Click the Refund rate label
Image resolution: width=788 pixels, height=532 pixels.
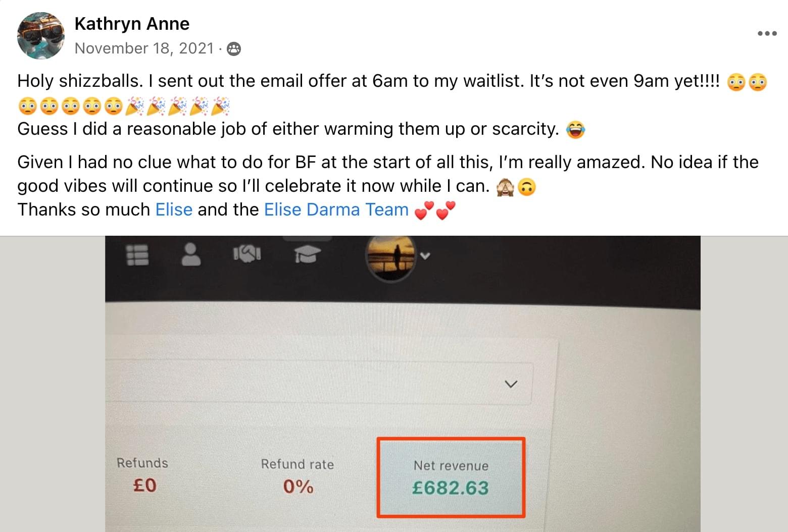click(x=297, y=464)
